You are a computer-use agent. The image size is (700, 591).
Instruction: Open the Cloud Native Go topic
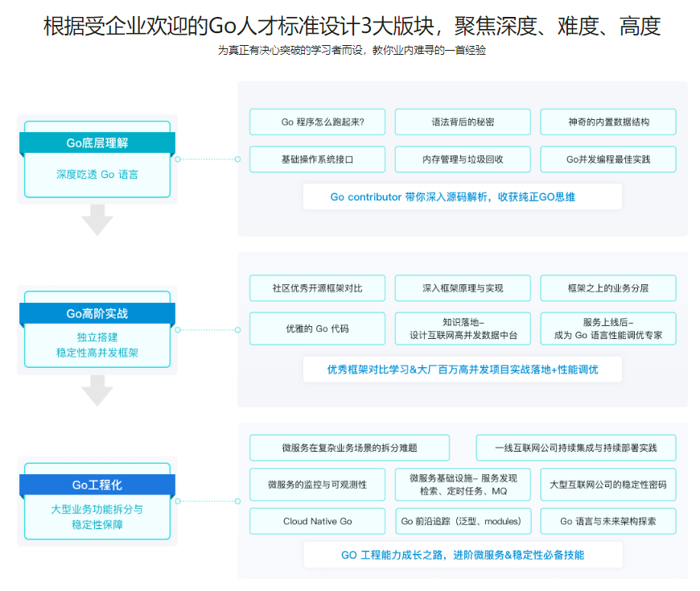coord(317,521)
